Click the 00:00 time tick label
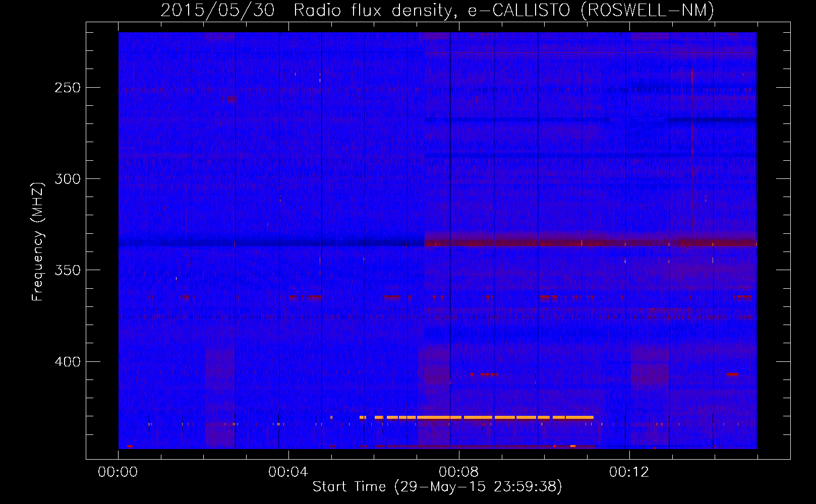Viewport: 816px width, 504px height. point(118,472)
